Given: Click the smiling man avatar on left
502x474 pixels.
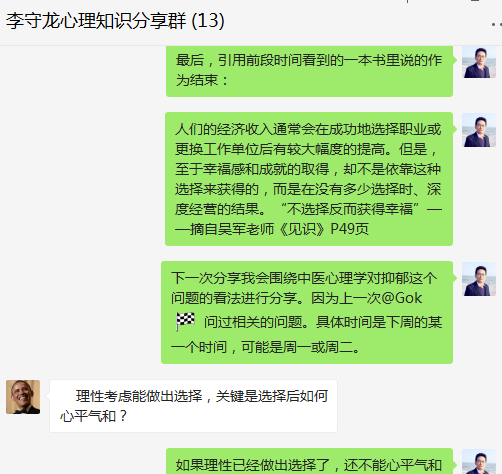Looking at the screenshot, I should click(23, 397).
